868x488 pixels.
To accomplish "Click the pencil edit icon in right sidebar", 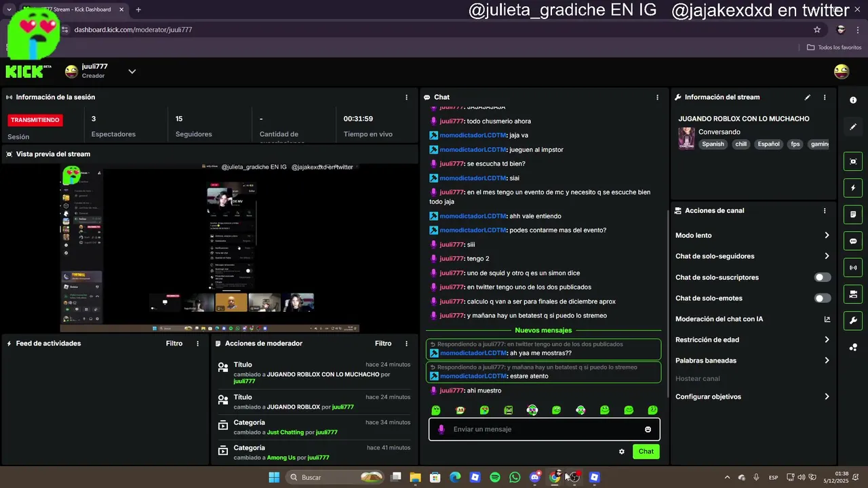I will click(x=853, y=127).
